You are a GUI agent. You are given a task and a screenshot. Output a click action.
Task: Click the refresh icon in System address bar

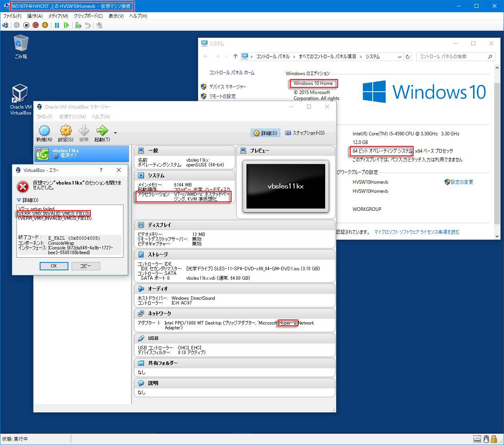[408, 57]
